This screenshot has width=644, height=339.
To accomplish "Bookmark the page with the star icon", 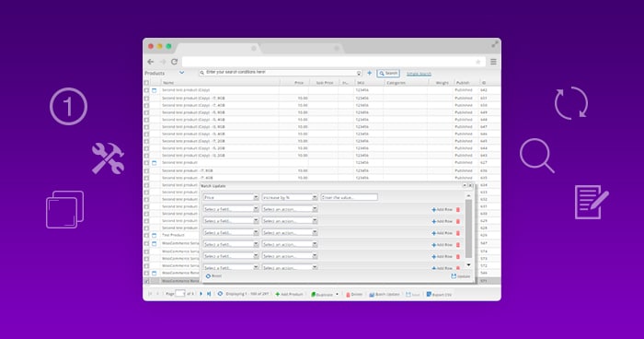I will (478, 62).
